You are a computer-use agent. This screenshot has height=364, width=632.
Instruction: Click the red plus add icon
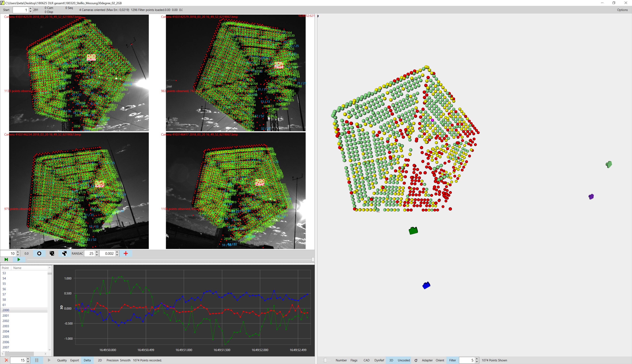[x=126, y=253]
